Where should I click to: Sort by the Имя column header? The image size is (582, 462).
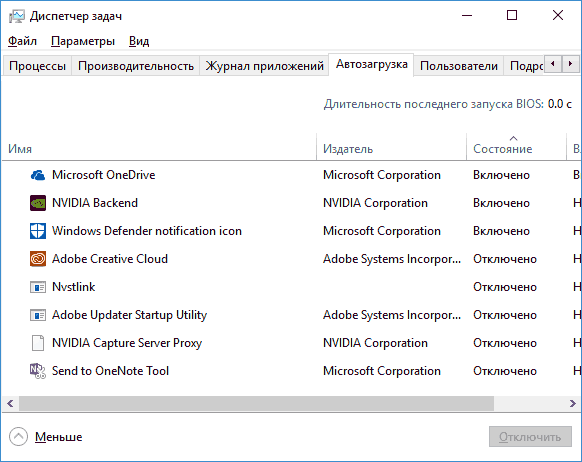click(159, 147)
